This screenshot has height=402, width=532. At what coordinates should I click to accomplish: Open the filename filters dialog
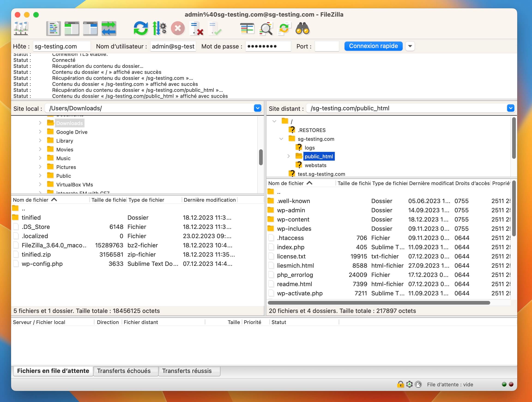point(247,29)
